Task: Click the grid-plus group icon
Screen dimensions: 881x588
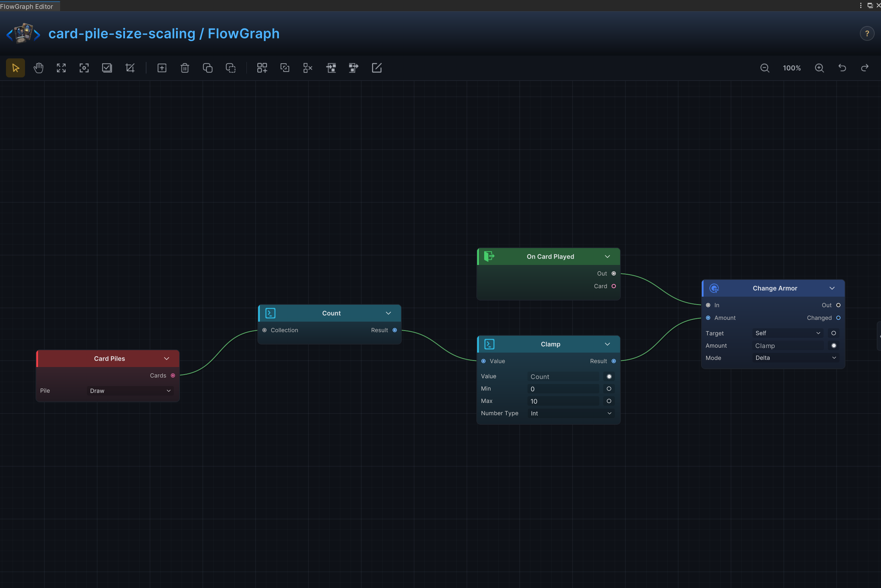Action: pos(262,68)
